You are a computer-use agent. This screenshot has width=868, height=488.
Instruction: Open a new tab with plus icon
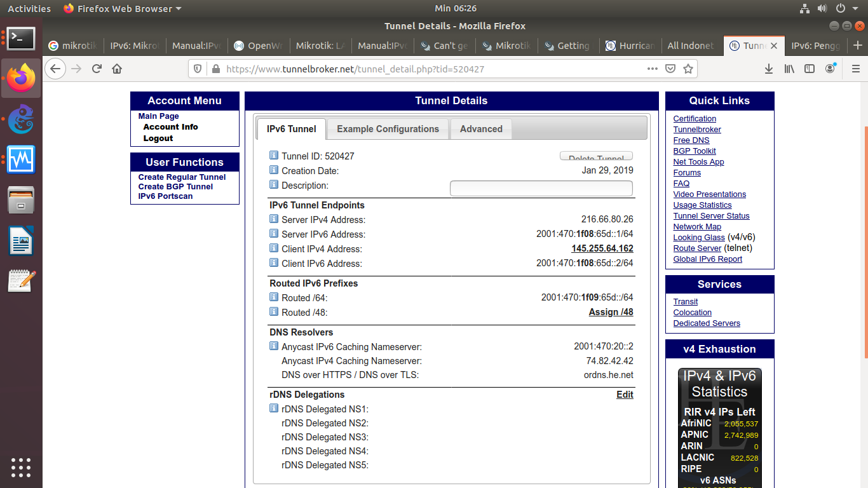tap(858, 45)
